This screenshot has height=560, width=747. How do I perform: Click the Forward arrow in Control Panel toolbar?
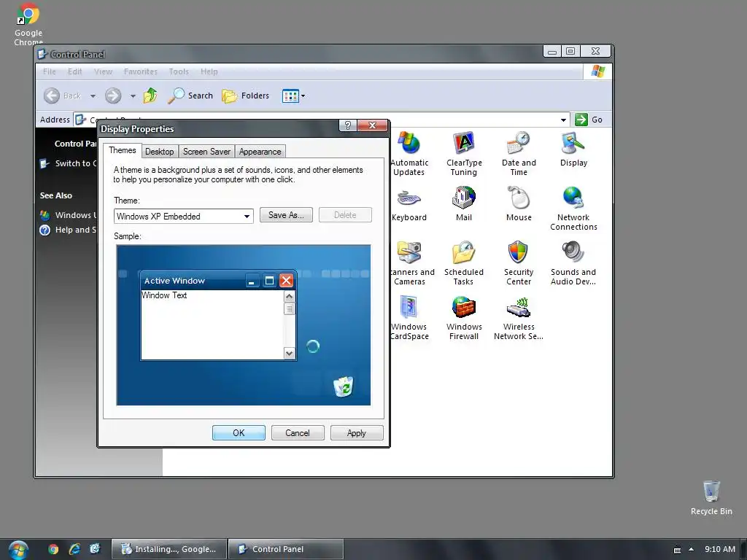[113, 96]
